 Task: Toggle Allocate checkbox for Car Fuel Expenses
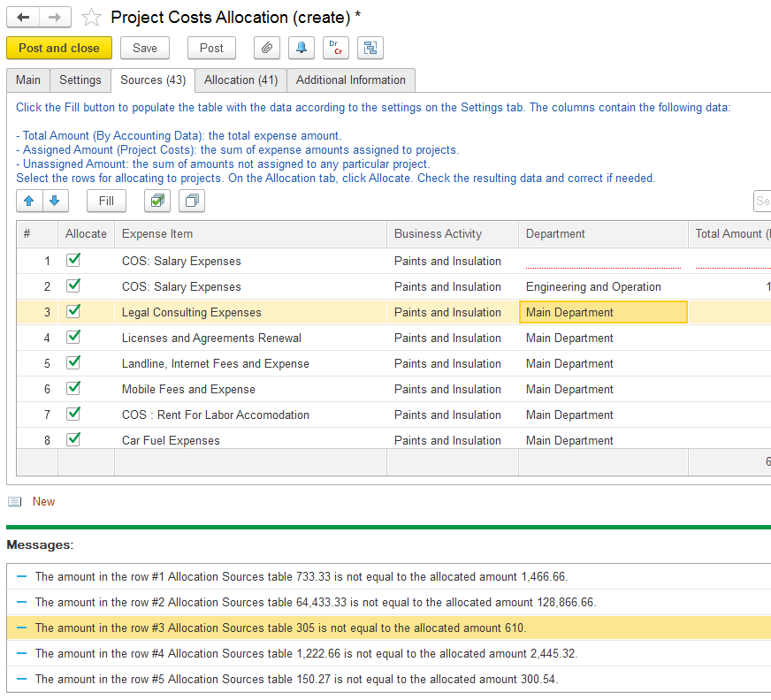point(73,439)
